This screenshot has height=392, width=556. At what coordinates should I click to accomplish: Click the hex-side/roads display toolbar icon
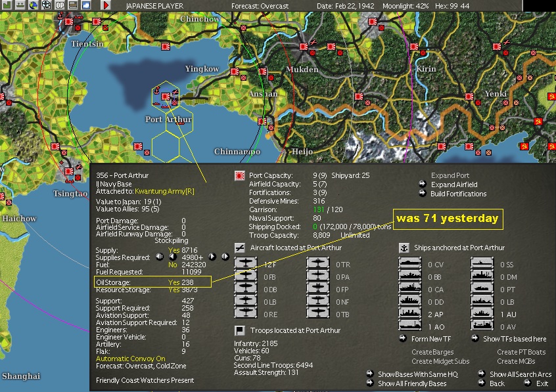[x=73, y=5]
